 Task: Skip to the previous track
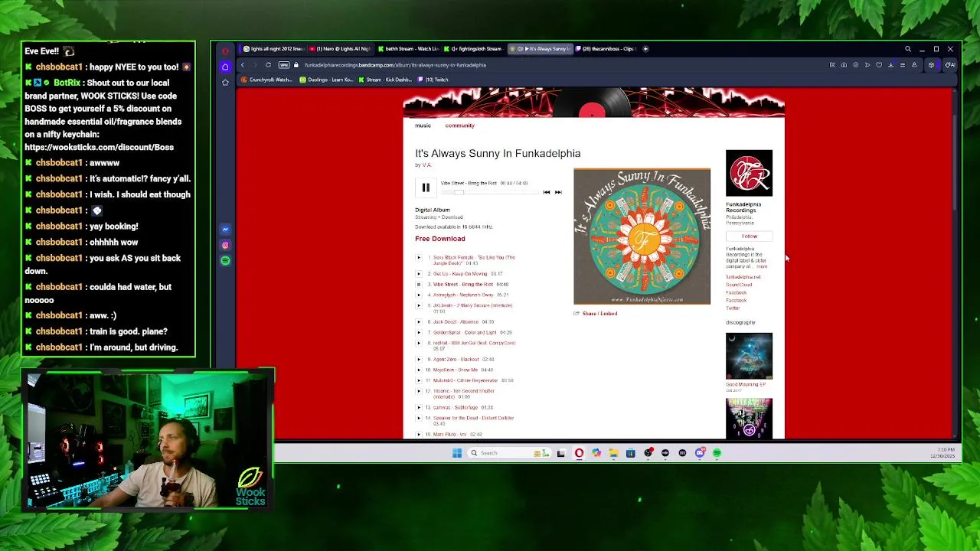(547, 192)
